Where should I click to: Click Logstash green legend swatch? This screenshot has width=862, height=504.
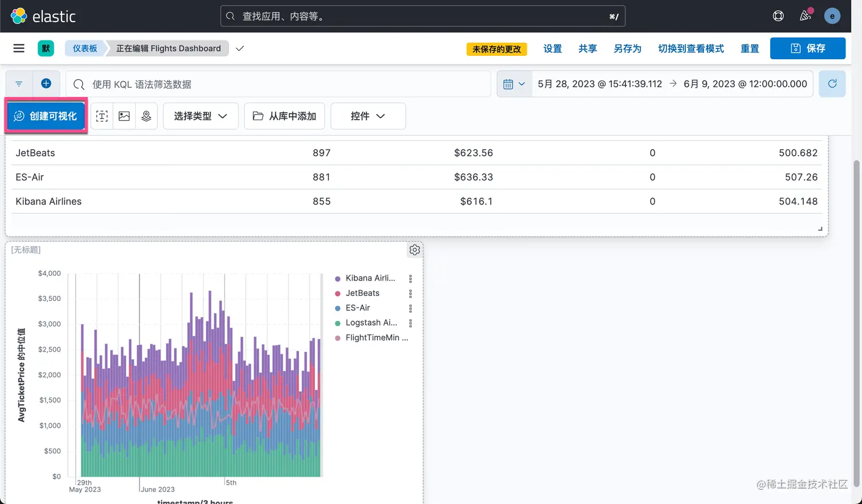click(338, 323)
